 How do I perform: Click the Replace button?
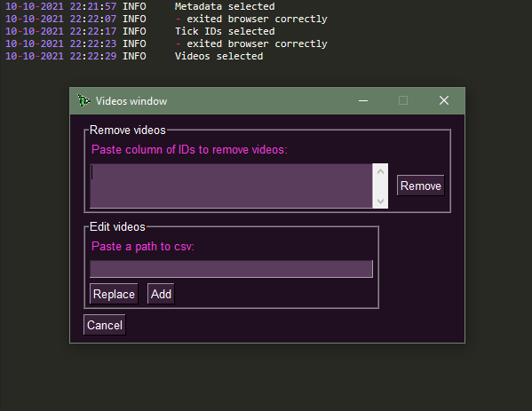[114, 294]
